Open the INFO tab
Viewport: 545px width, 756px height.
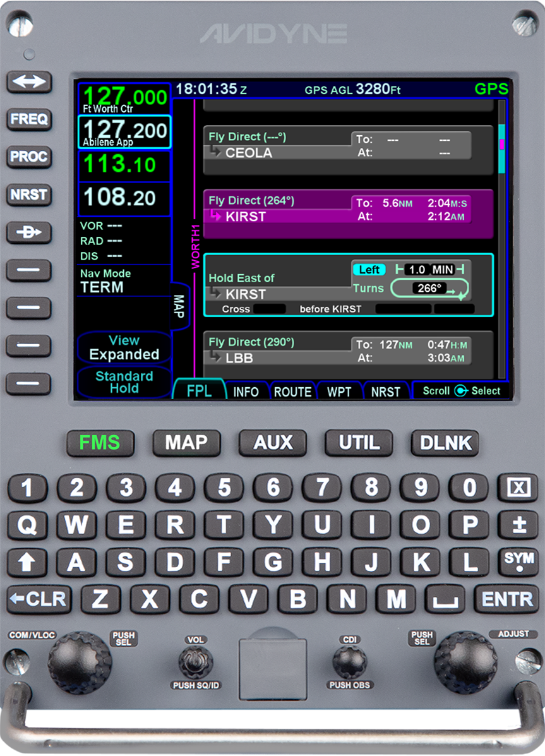(x=246, y=392)
